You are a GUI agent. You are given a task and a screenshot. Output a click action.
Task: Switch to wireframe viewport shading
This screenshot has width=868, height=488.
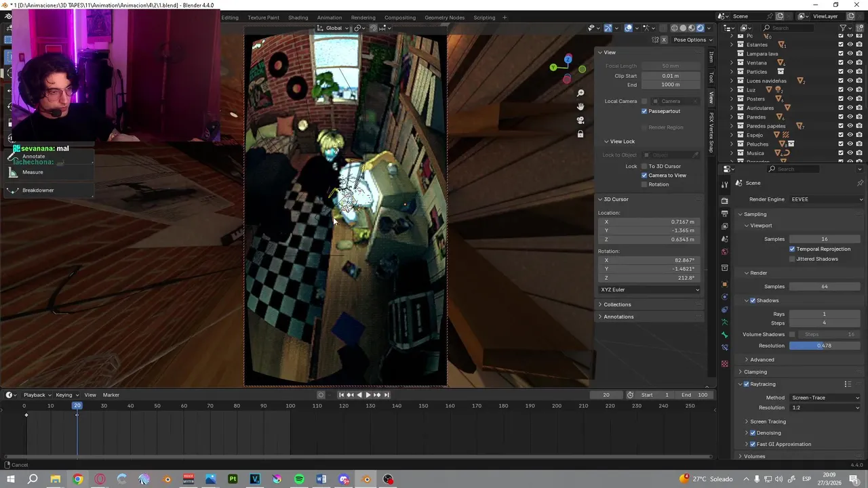(x=674, y=28)
